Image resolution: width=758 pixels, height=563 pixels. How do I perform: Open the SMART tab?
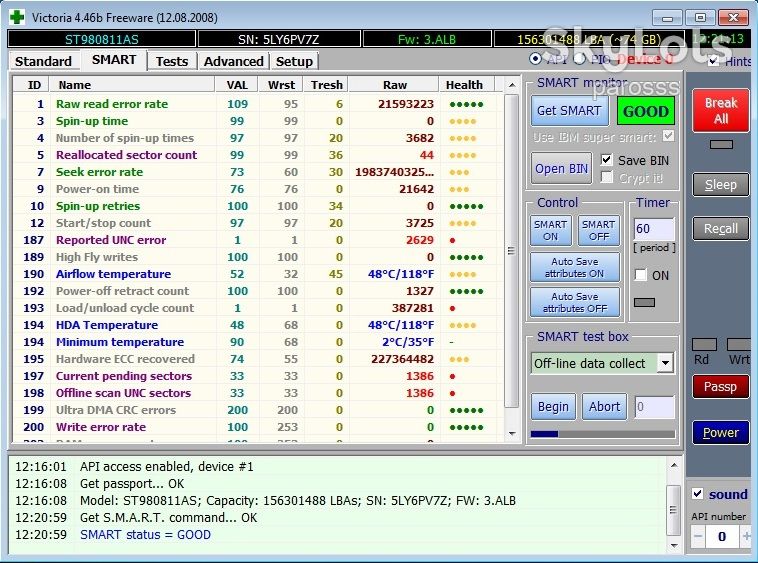(114, 60)
